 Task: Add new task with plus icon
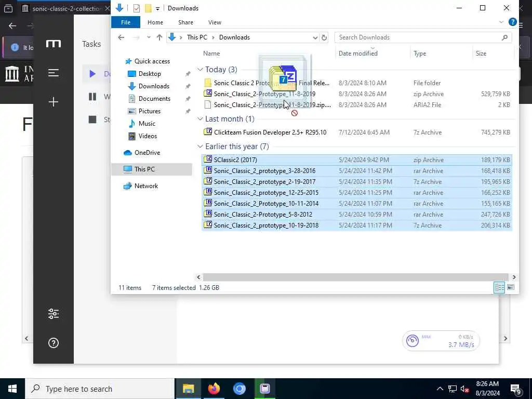click(54, 102)
